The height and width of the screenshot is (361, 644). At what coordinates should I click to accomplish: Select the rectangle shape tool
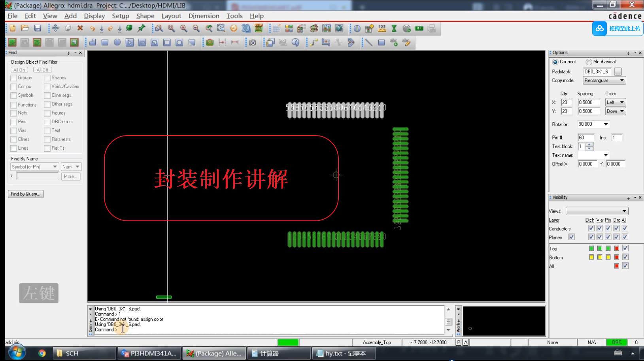click(105, 42)
